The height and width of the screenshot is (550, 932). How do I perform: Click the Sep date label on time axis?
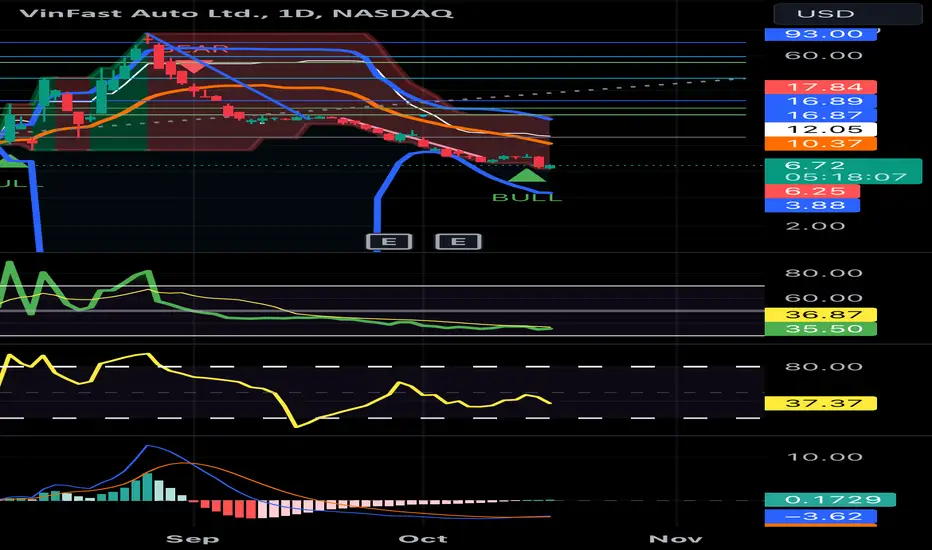pos(193,539)
